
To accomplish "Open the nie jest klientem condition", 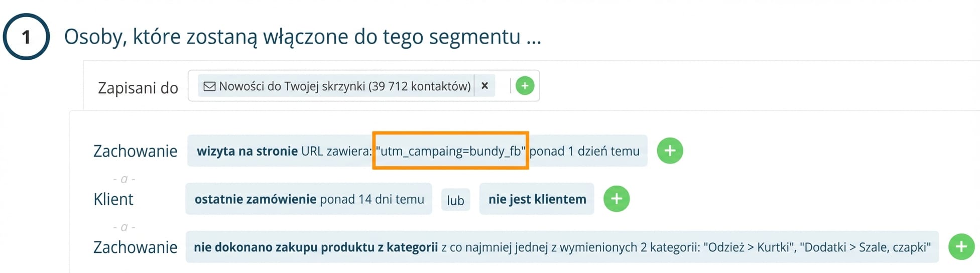I will click(x=537, y=199).
